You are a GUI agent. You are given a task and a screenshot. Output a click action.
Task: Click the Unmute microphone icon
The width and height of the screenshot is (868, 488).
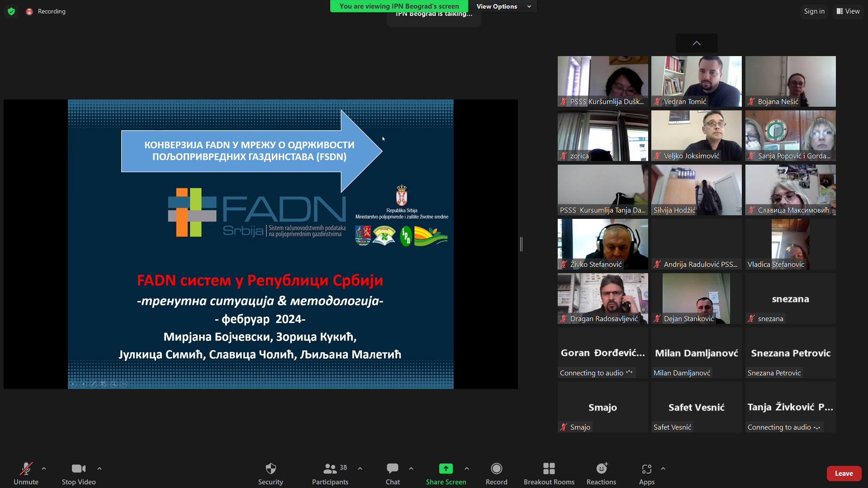coord(26,469)
